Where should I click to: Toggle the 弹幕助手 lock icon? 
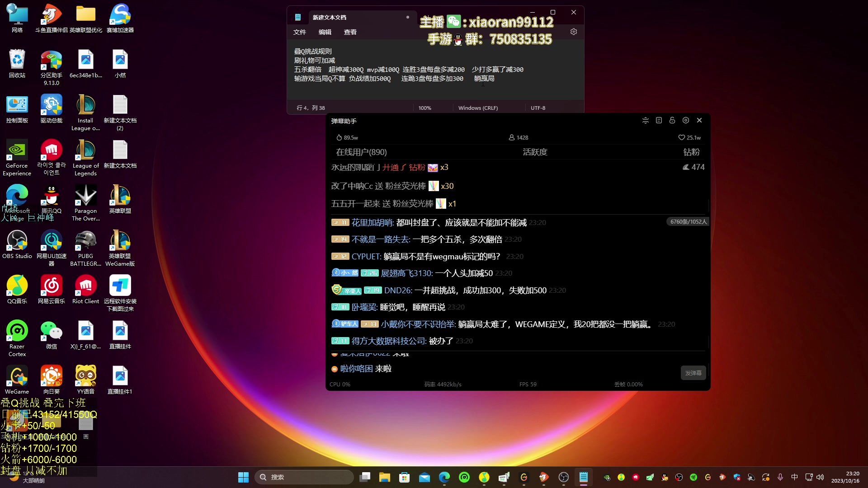click(672, 120)
